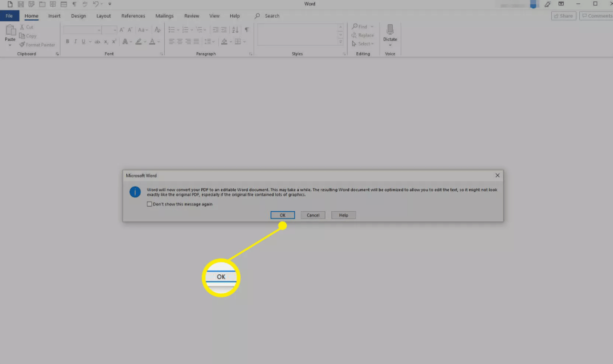Screen dimensions: 613x364
Task: Switch to the References tab
Action: (133, 16)
